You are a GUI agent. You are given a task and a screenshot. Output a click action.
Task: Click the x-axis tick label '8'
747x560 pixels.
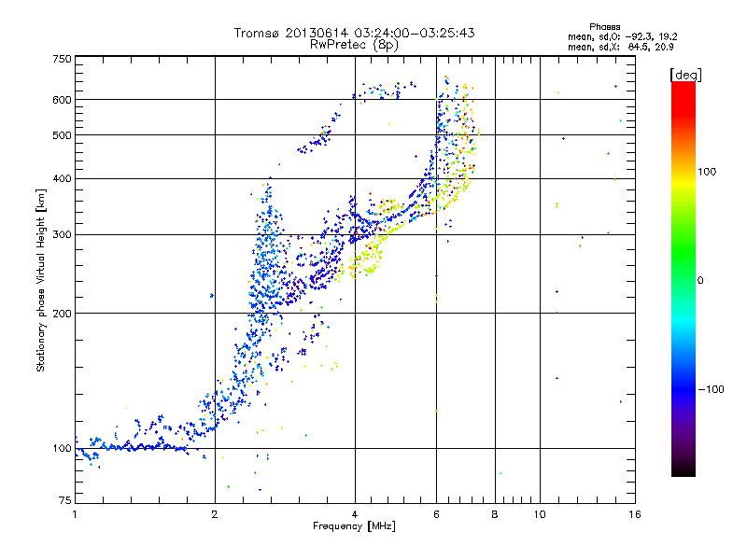pyautogui.click(x=495, y=514)
